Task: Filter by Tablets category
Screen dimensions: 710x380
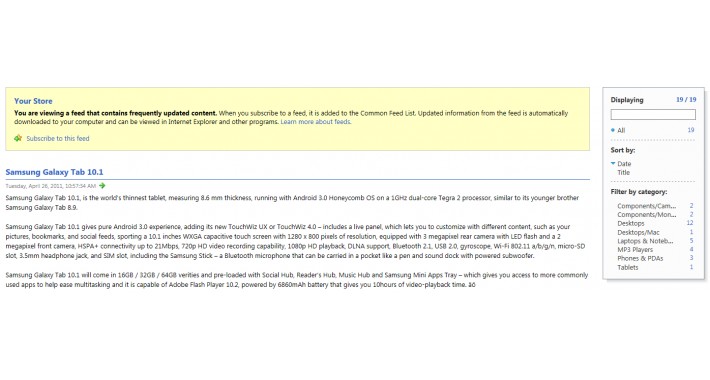Action: [628, 267]
